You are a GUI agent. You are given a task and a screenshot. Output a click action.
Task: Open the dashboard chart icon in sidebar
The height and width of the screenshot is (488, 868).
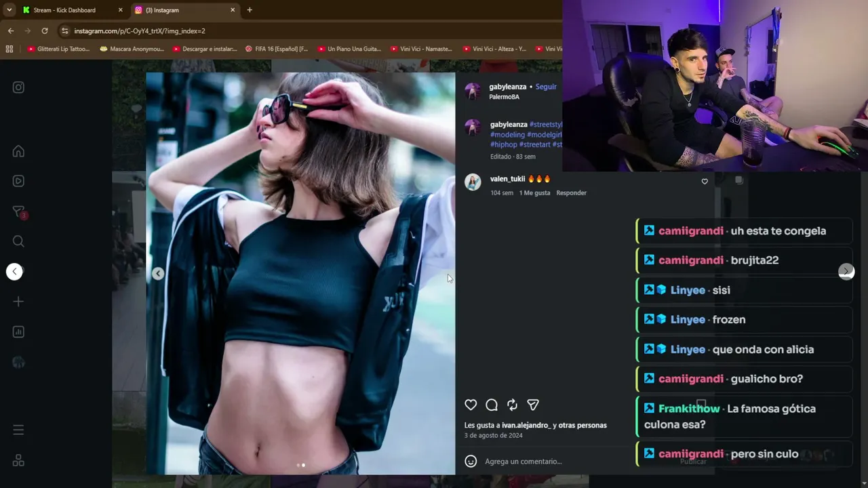coord(18,331)
